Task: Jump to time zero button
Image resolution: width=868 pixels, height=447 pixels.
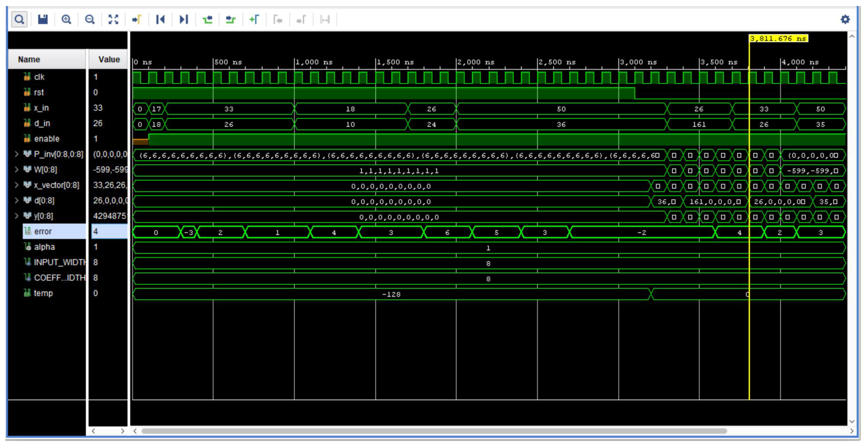Action: click(x=160, y=19)
